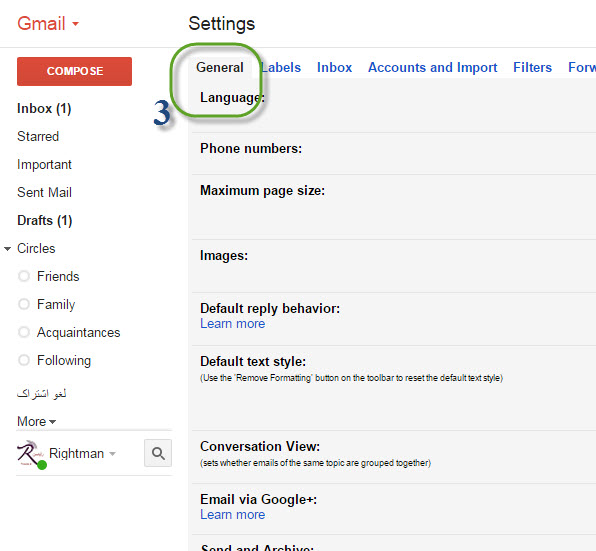Open the Rightman chat status dropdown

(112, 454)
